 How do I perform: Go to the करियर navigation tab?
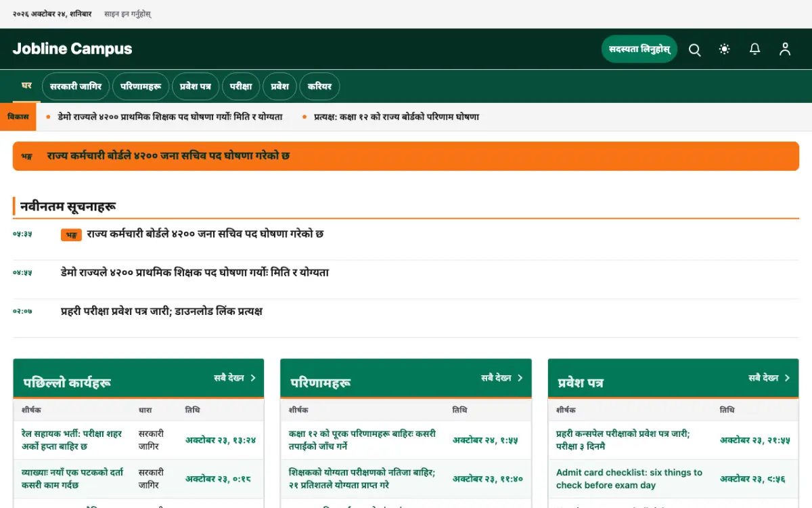[x=319, y=87]
